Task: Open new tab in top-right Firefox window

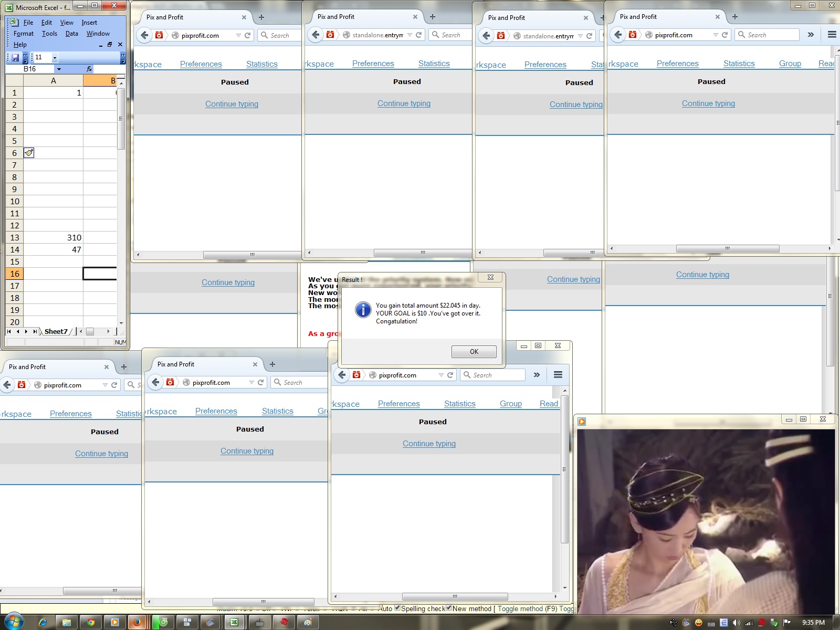Action: coord(735,17)
